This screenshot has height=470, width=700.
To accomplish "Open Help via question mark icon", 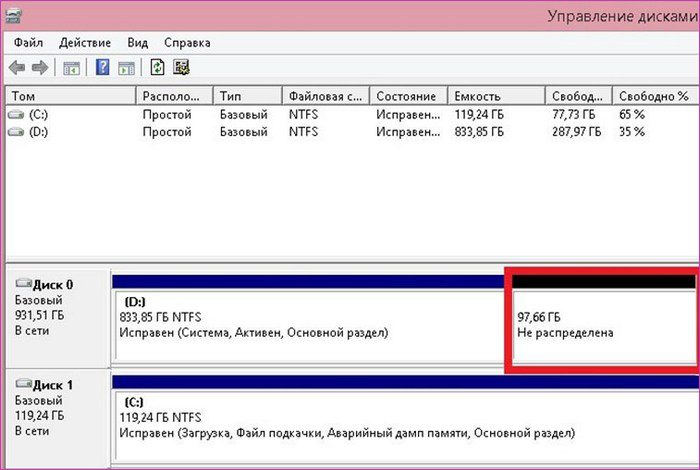I will pyautogui.click(x=103, y=67).
